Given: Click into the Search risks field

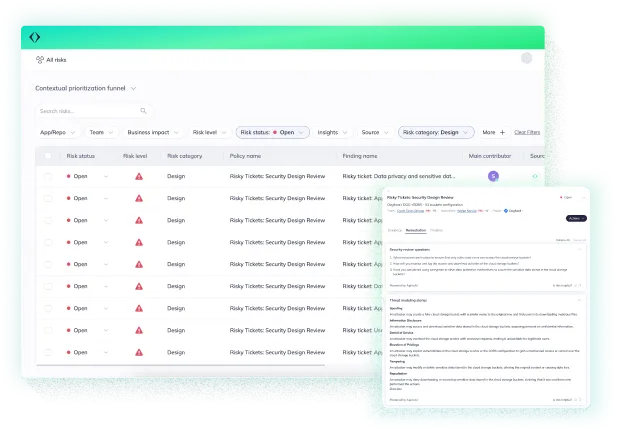Looking at the screenshot, I should pos(94,111).
